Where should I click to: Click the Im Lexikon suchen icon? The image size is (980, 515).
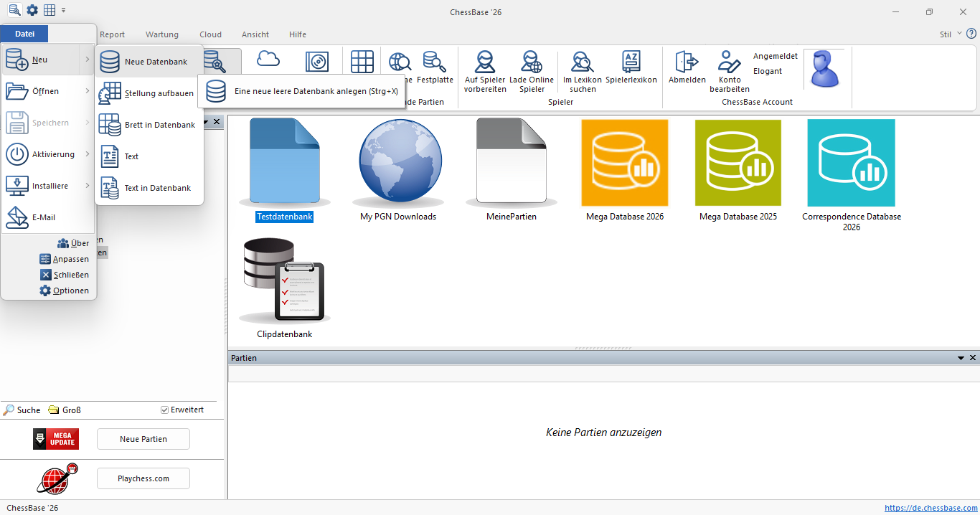coord(582,62)
